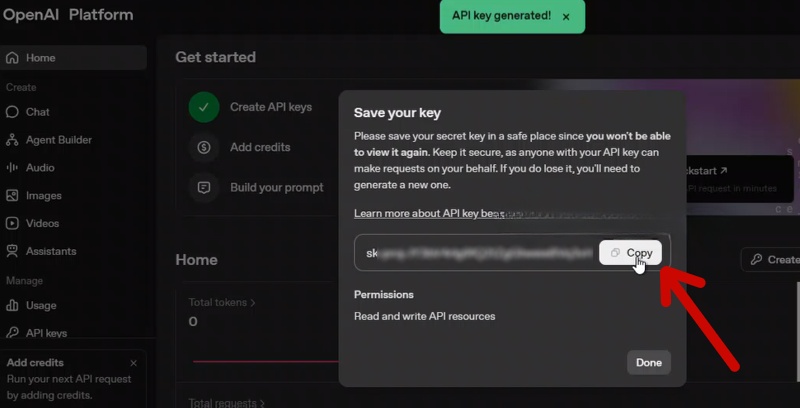Click Done in Save your key dialog
Viewport: 800px width, 408px height.
(648, 363)
